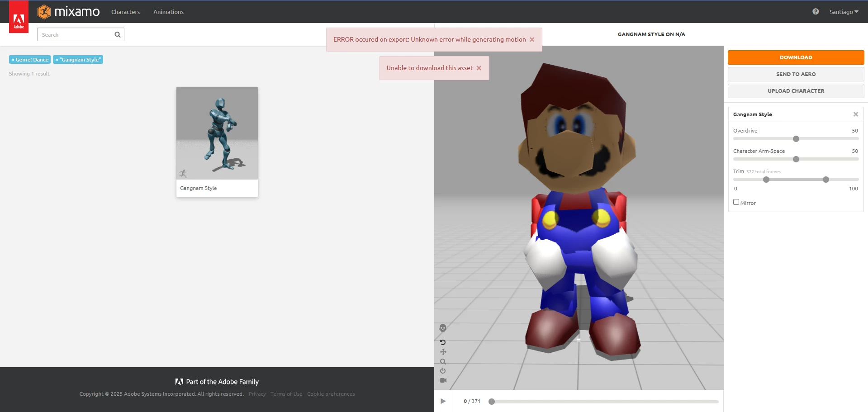Open the Mixamo home logo

click(69, 12)
